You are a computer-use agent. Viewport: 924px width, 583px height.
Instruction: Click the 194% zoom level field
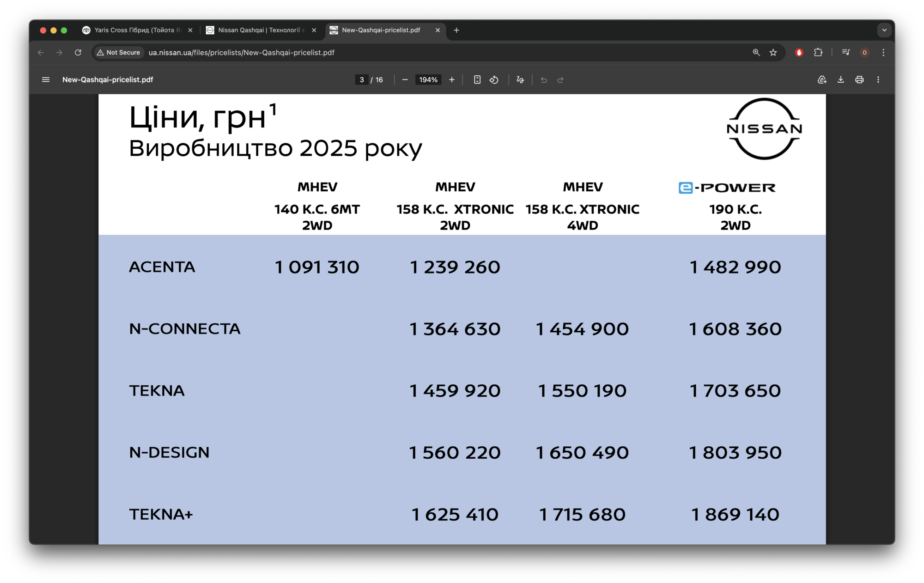(428, 80)
